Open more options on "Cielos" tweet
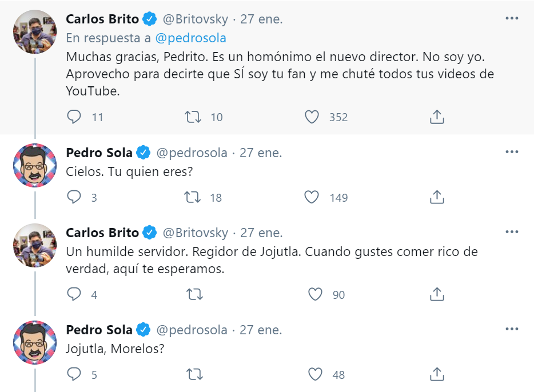 click(x=512, y=152)
